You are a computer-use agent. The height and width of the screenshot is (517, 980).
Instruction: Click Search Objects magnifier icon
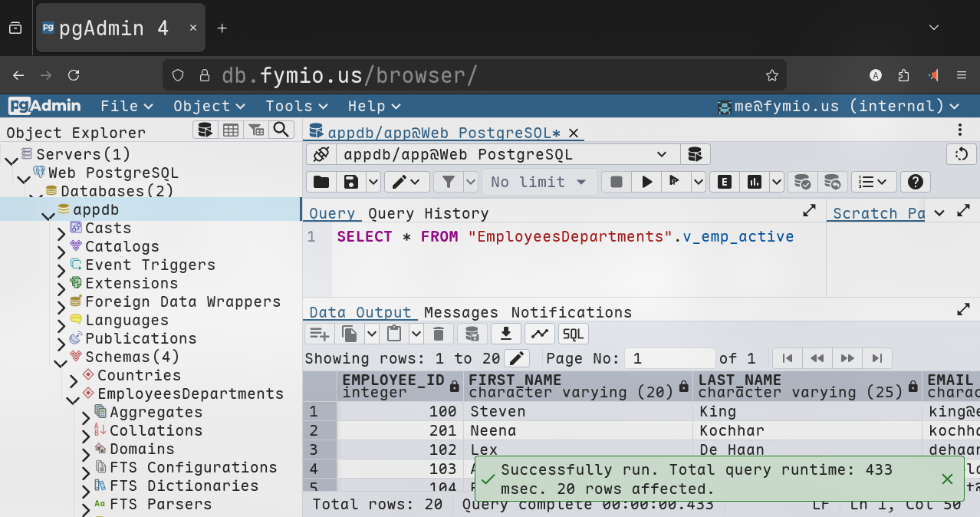[281, 130]
